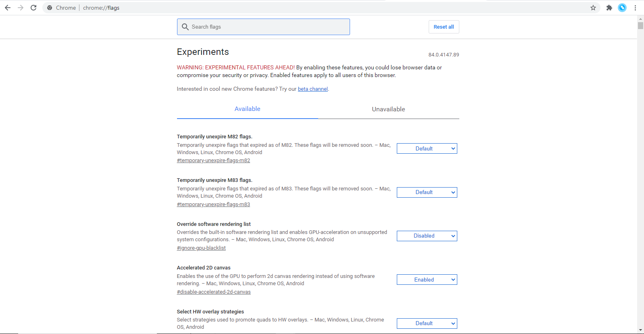Open the Extensions puzzle icon

click(609, 8)
